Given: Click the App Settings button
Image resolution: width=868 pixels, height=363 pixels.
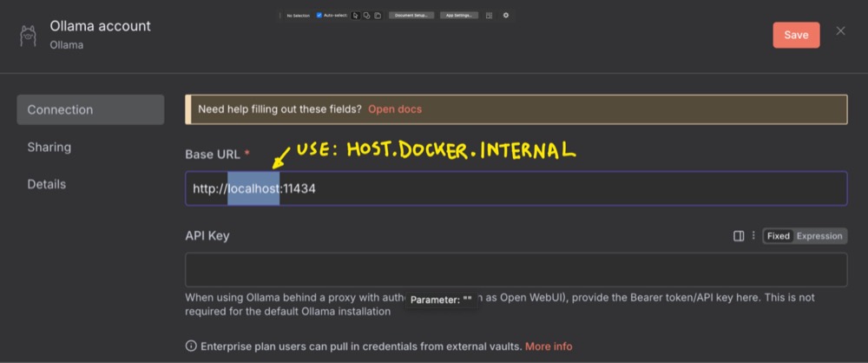Looking at the screenshot, I should click(x=459, y=16).
